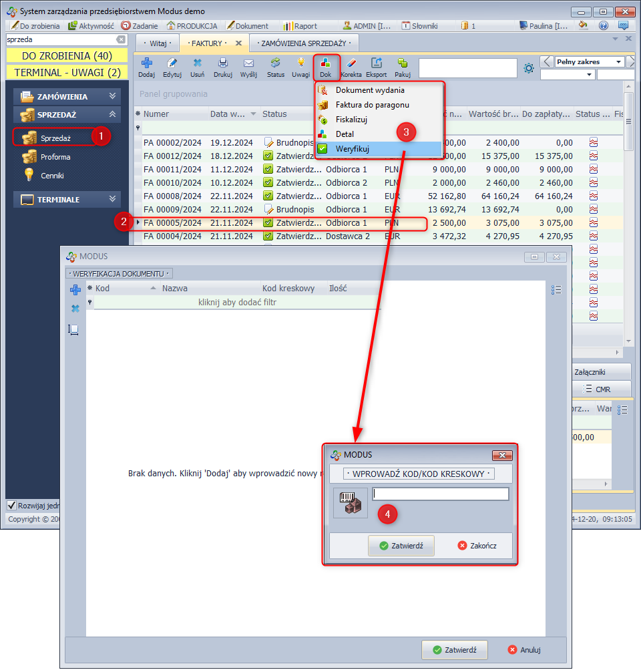
Task: Click previous range arrow left of Pełny zakres
Action: coord(546,61)
